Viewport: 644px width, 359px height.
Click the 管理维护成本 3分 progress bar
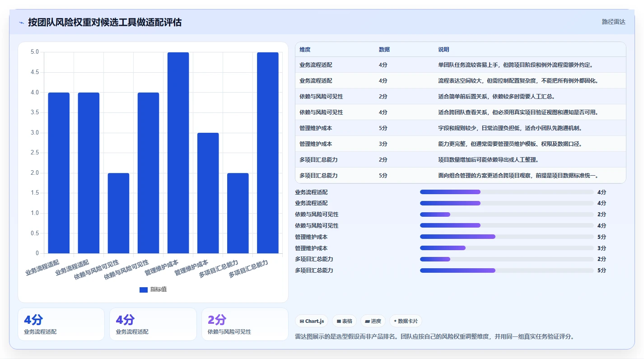coord(507,248)
